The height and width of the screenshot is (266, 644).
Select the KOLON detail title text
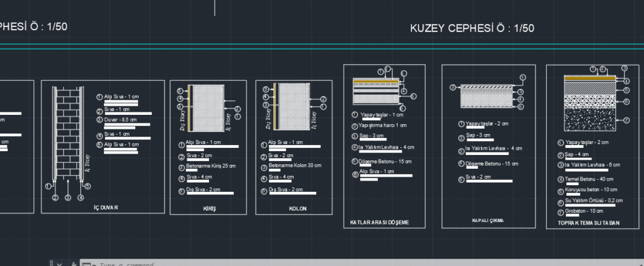coord(298,208)
